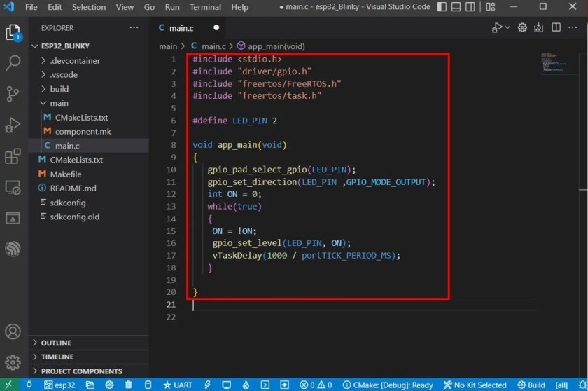Expand the build folder
The height and width of the screenshot is (391, 588).
coord(59,89)
